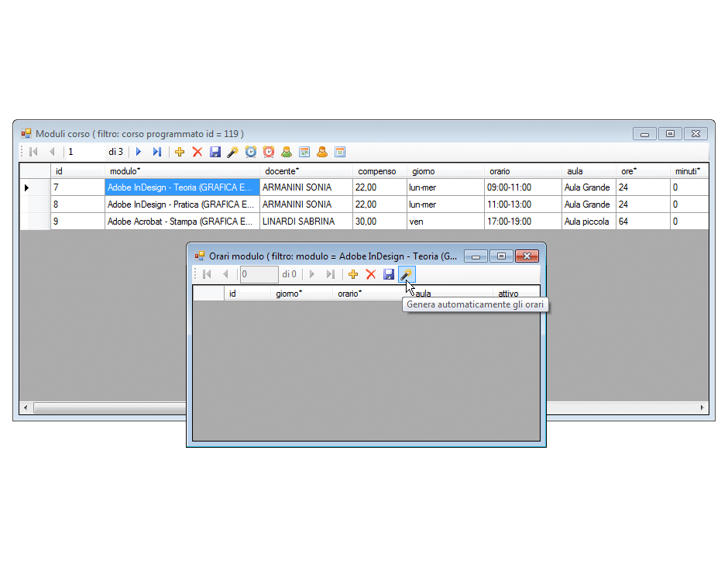The height and width of the screenshot is (567, 728).
Task: Select cell Adobe InDesign - Pratica
Action: 182,204
